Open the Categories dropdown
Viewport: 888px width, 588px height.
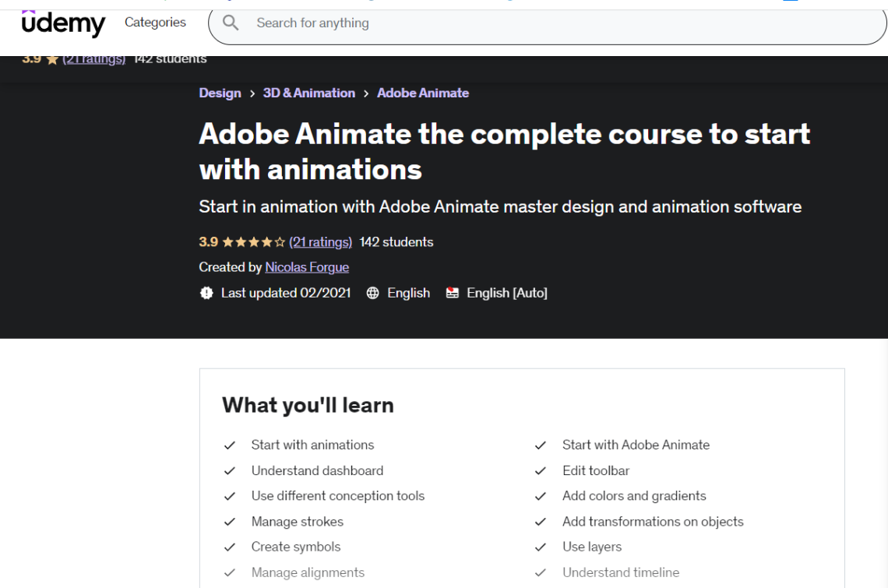click(x=155, y=23)
